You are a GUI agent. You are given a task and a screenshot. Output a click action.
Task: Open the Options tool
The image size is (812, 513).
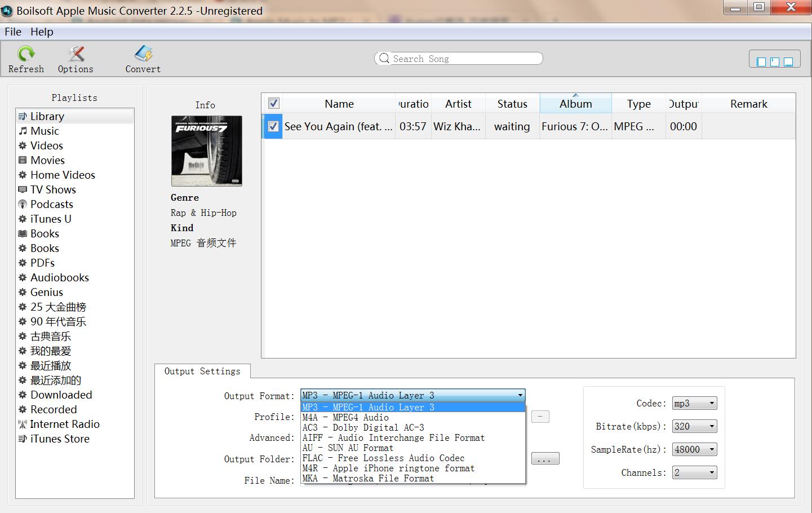pyautogui.click(x=75, y=59)
